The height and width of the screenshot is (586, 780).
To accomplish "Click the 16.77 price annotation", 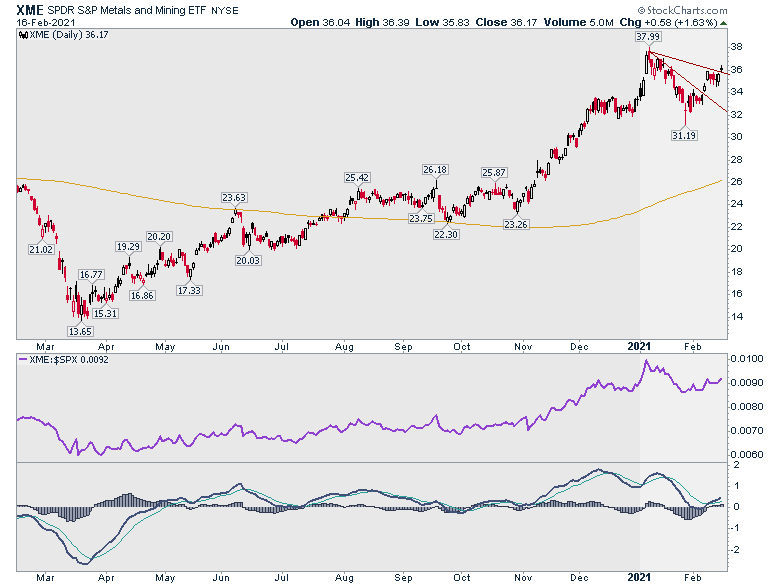I will click(91, 275).
